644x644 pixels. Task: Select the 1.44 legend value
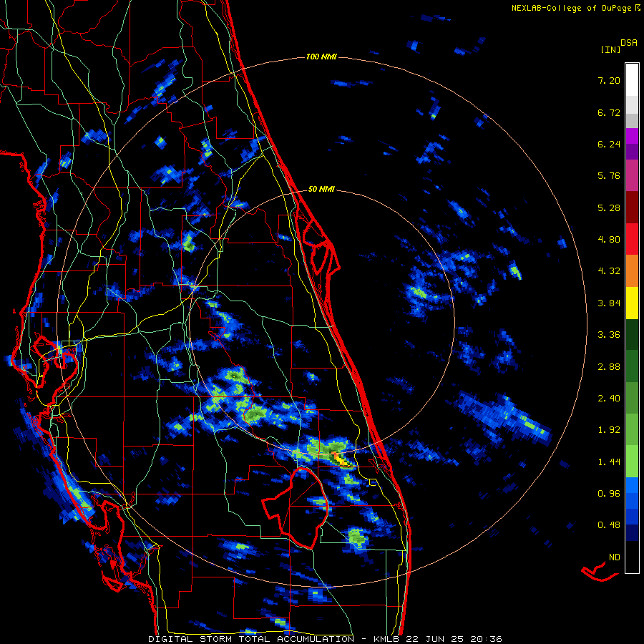(609, 462)
